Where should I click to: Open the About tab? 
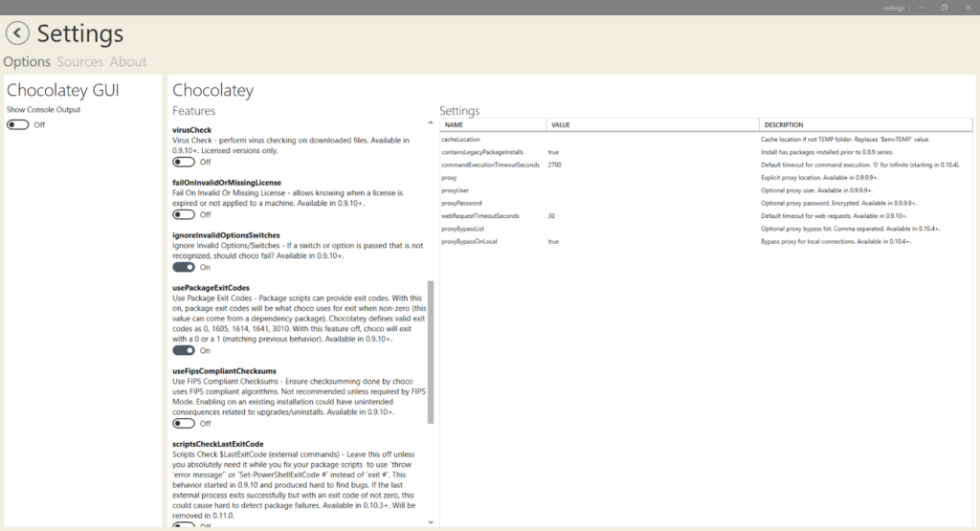[x=128, y=62]
